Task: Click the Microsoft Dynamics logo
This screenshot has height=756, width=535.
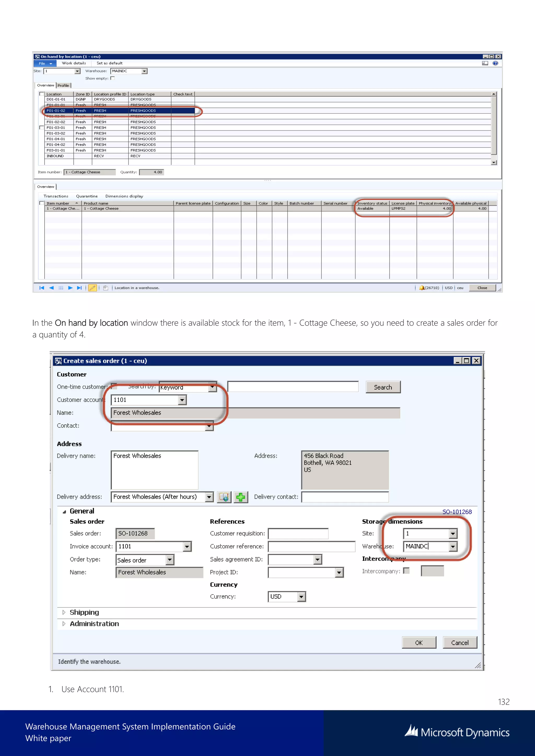Action: pyautogui.click(x=457, y=732)
